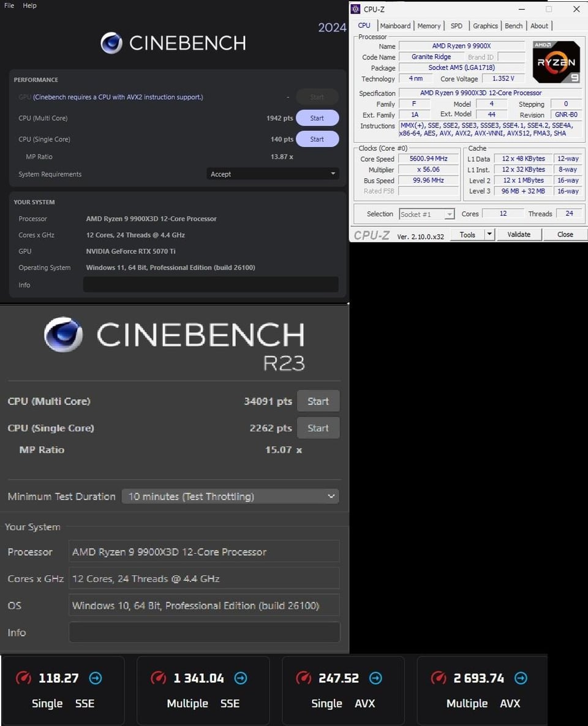Open the System Requirements Accept dropdown
Image resolution: width=588 pixels, height=726 pixels.
point(273,174)
